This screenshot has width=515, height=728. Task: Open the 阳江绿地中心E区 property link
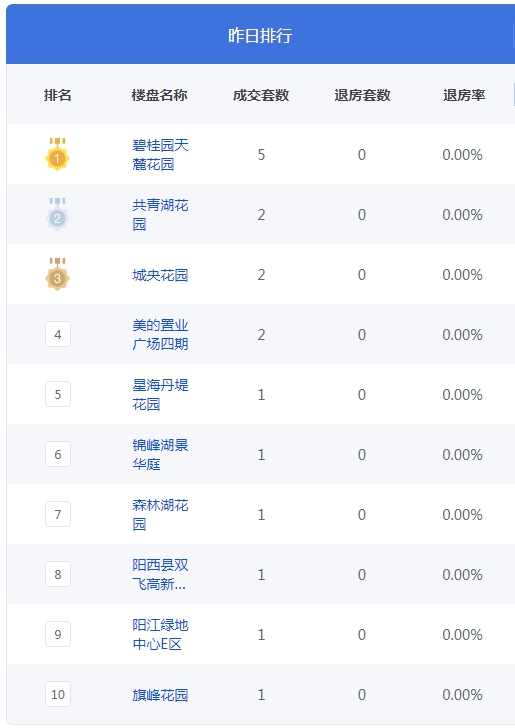[160, 634]
